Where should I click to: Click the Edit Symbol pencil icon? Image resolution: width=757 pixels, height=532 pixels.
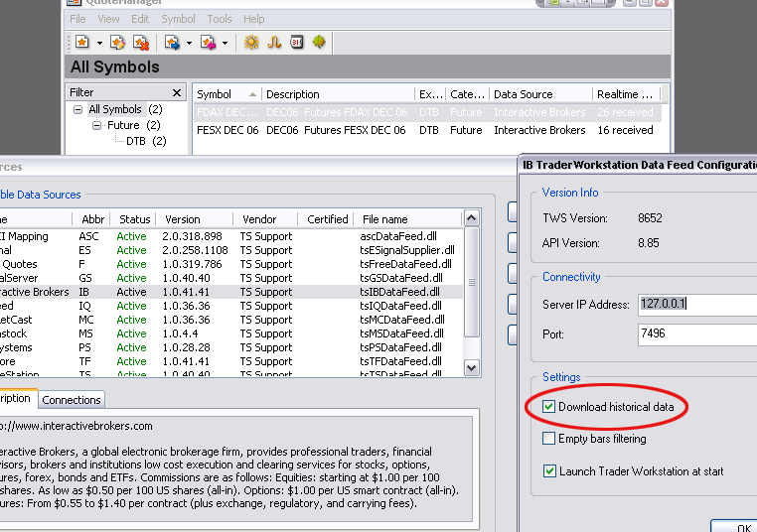point(117,43)
